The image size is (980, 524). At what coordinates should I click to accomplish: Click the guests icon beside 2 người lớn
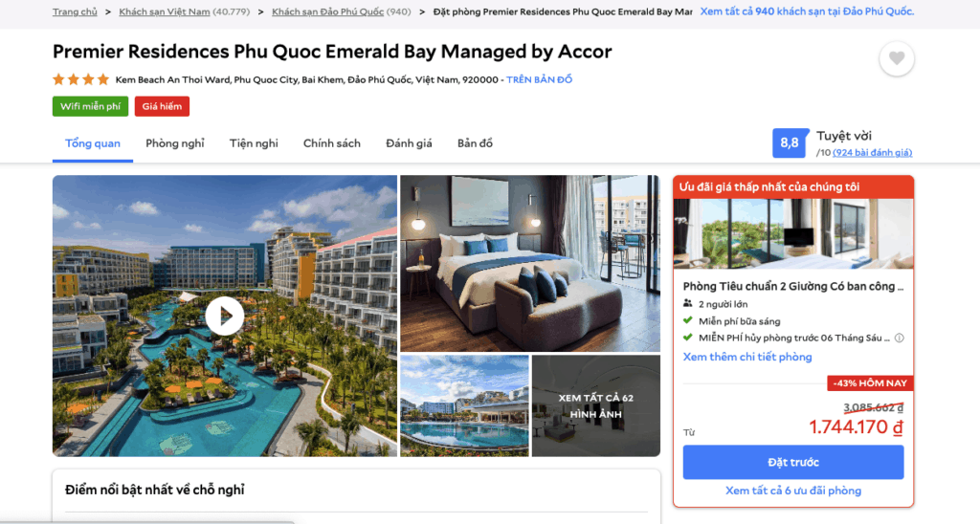click(x=687, y=303)
